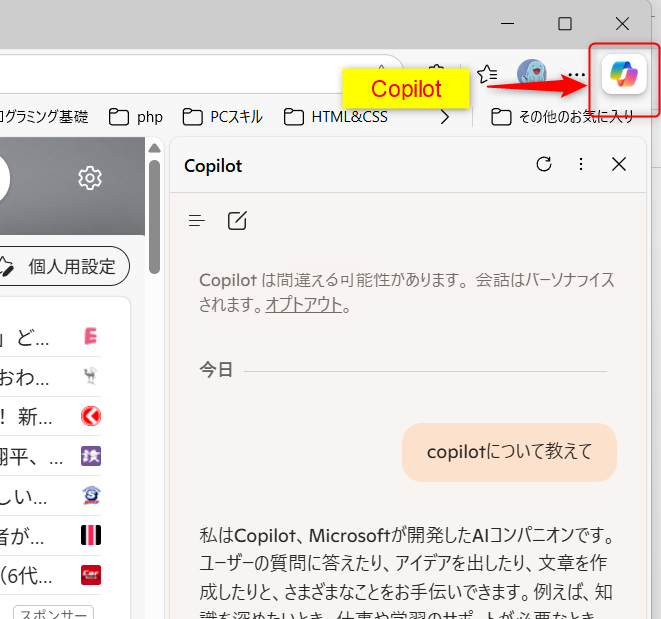This screenshot has width=661, height=619.
Task: Click the page vertical scrollbar thumb
Action: pos(155,217)
